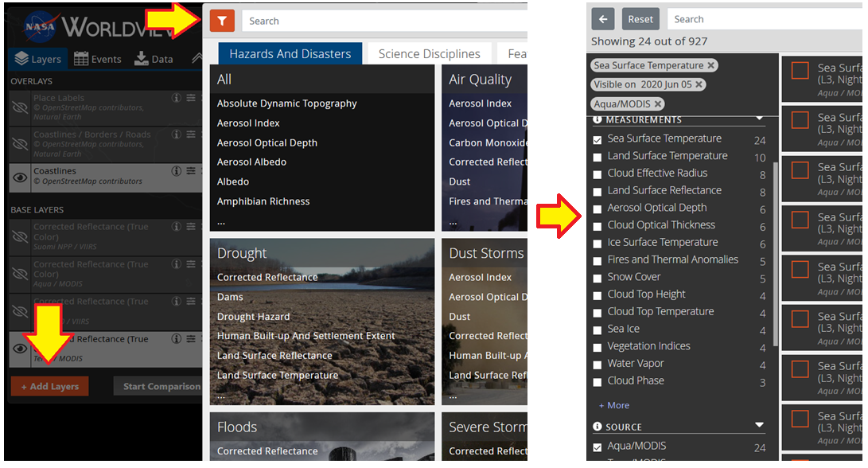Select the Hazards And Disasters tab
Viewport: 868px width, 468px height.
click(290, 53)
